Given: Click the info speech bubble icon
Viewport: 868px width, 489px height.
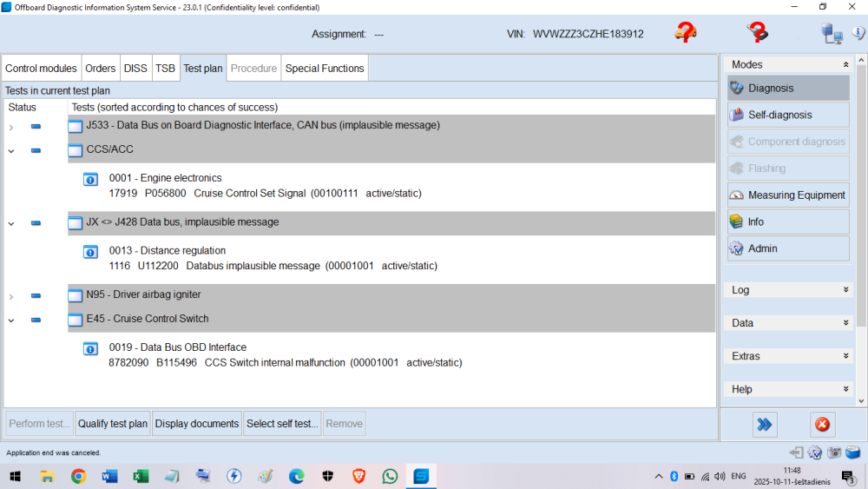Looking at the screenshot, I should [858, 33].
